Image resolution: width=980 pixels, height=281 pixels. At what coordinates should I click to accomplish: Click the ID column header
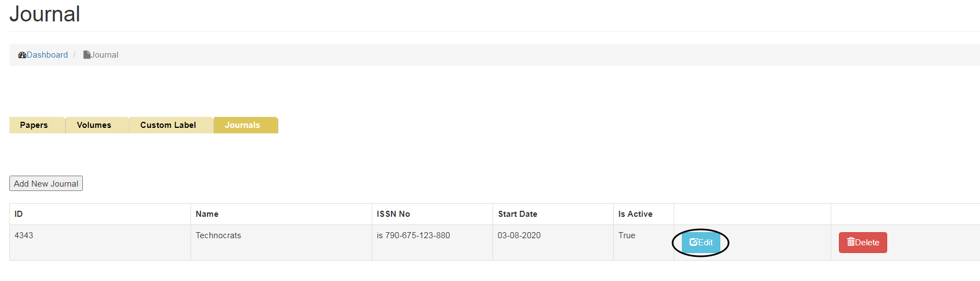click(x=19, y=214)
